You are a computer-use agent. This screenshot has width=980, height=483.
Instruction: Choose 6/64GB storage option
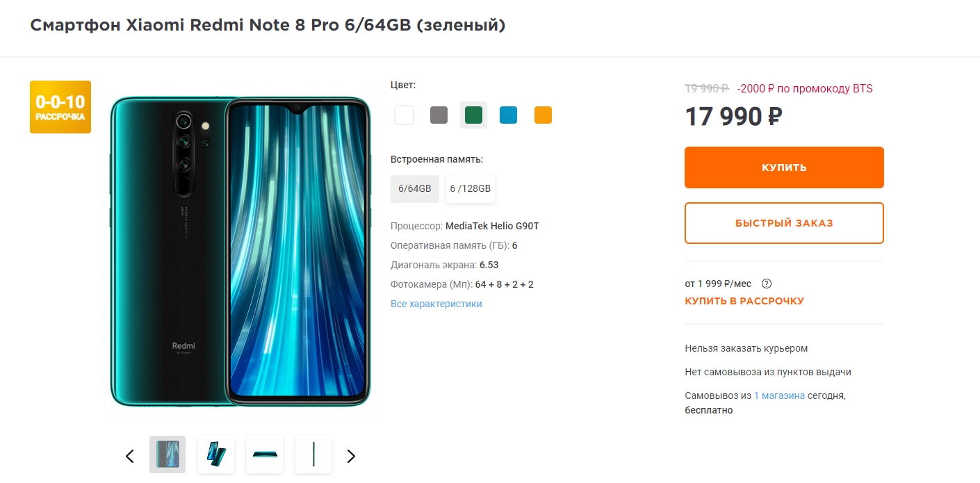[x=415, y=188]
